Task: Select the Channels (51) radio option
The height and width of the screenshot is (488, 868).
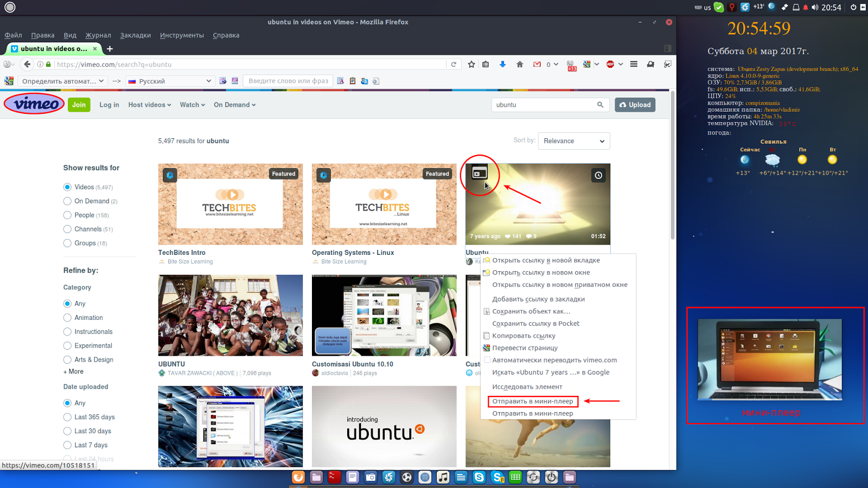Action: [x=67, y=229]
